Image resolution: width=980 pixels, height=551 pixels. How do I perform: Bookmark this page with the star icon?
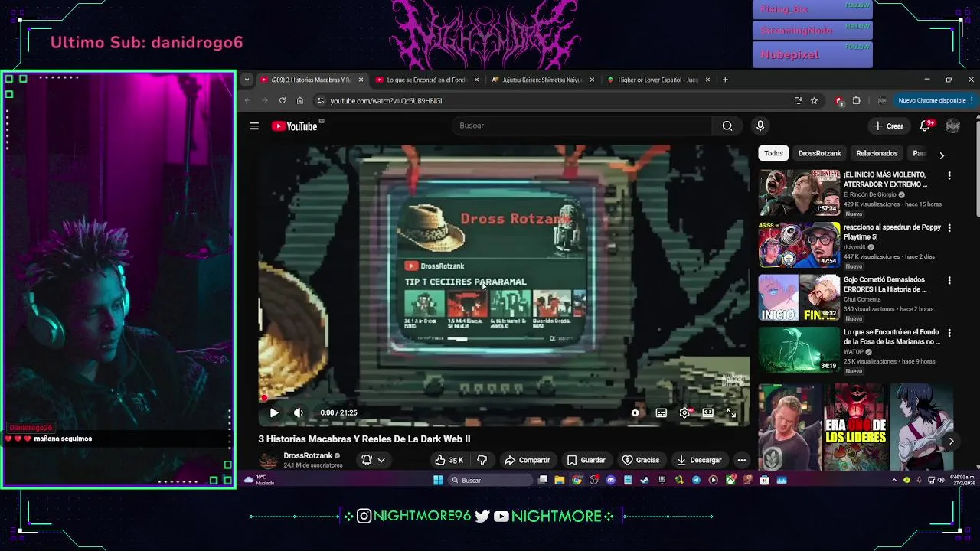pyautogui.click(x=814, y=100)
